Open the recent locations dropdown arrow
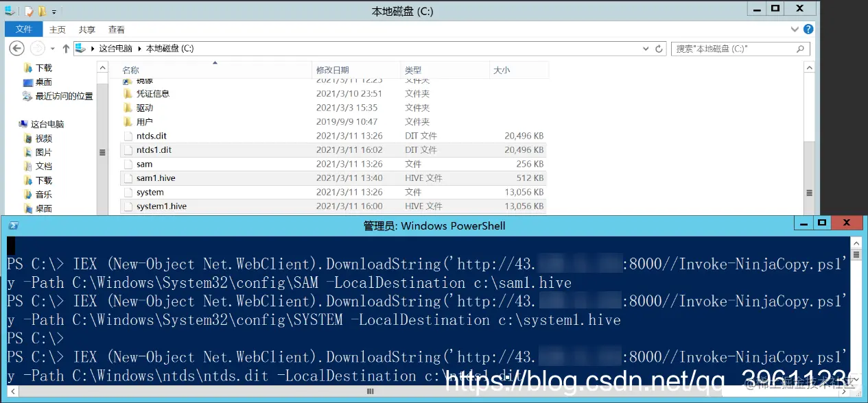 pos(53,49)
